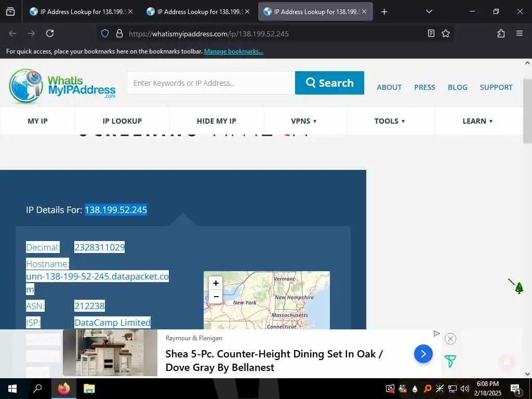Click decimal value 2328311029
This screenshot has height=399, width=532.
pyautogui.click(x=99, y=247)
